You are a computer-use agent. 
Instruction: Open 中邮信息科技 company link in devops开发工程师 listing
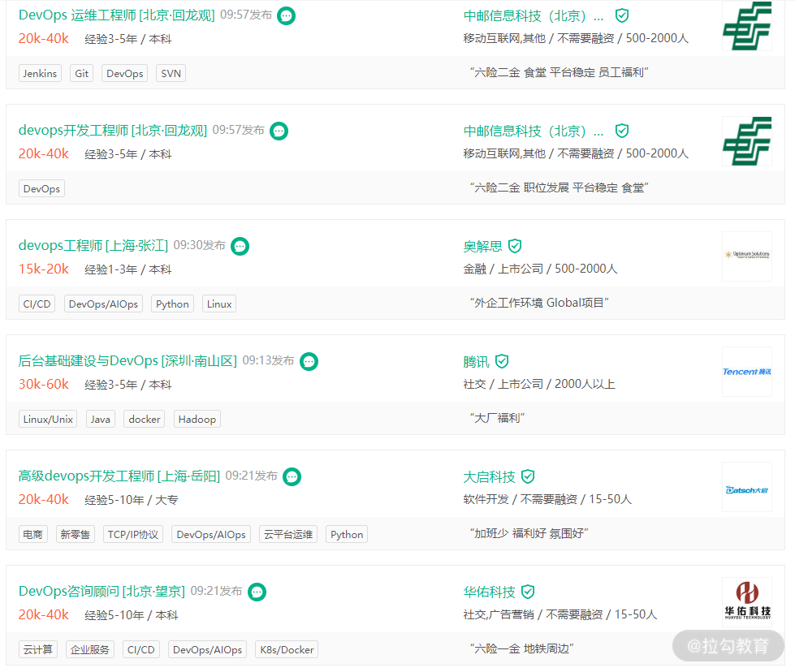point(534,131)
